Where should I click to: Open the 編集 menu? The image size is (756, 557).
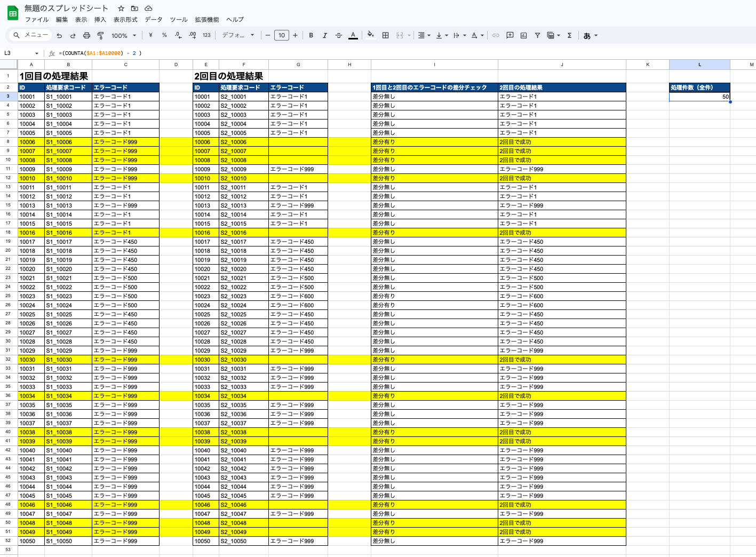click(62, 20)
